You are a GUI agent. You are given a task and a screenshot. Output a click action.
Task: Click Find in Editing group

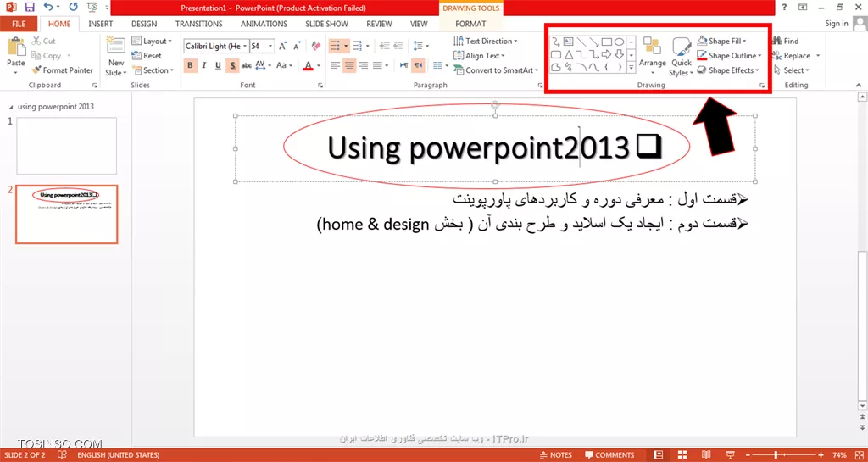point(786,41)
